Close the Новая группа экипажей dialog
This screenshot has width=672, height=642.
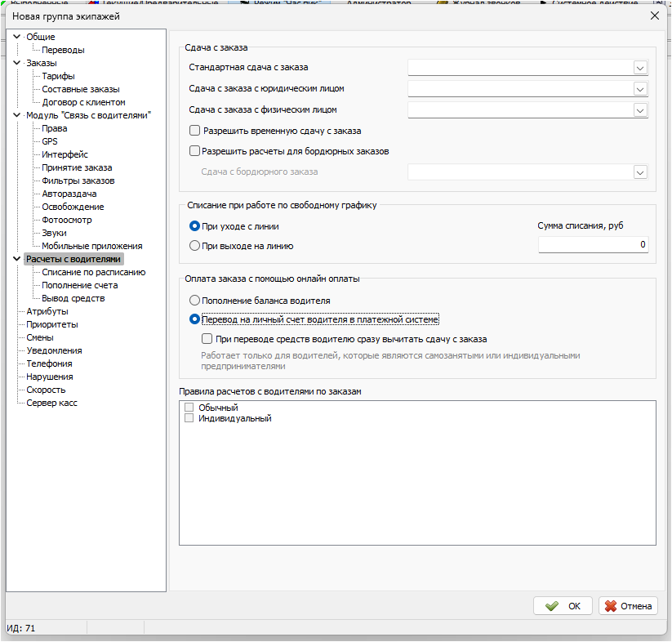click(654, 16)
